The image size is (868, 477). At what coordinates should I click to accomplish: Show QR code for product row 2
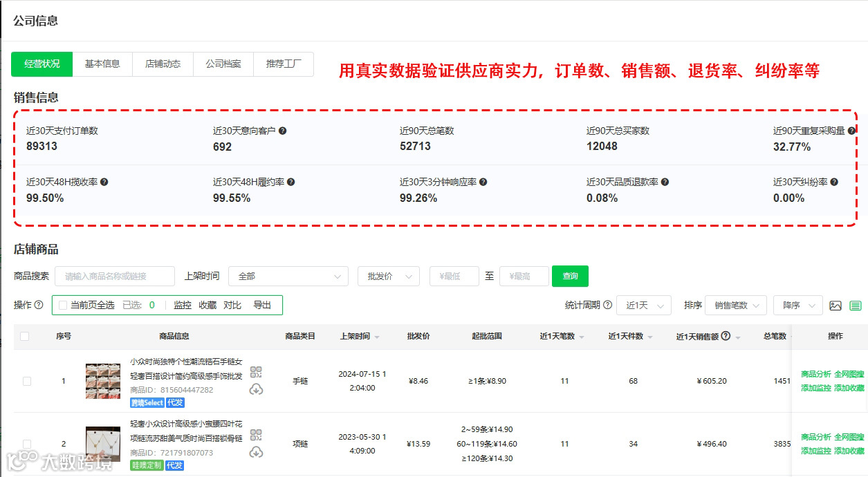(256, 435)
